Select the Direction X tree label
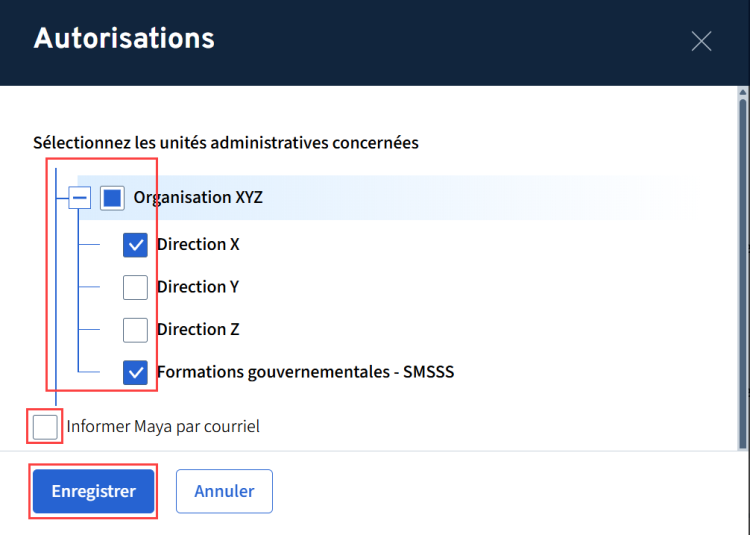The height and width of the screenshot is (535, 750). (x=198, y=245)
